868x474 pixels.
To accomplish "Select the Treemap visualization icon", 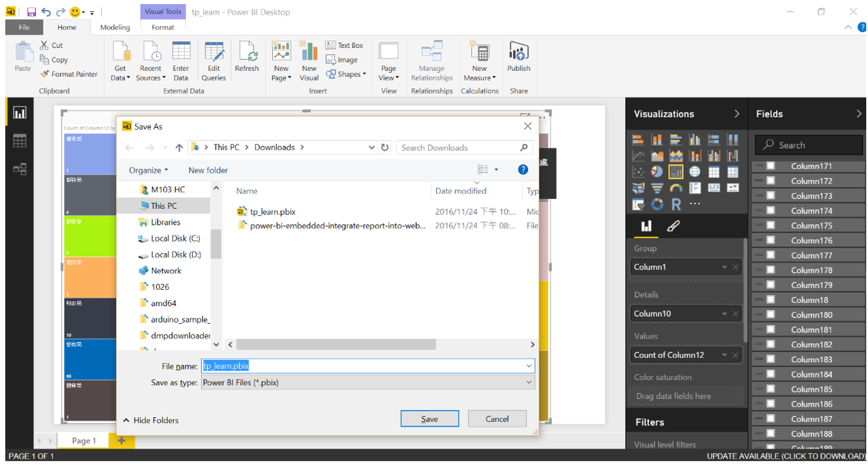I will coord(676,172).
